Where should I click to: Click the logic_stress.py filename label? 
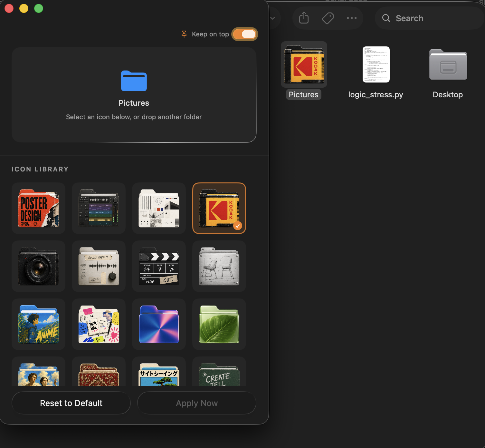(x=376, y=94)
